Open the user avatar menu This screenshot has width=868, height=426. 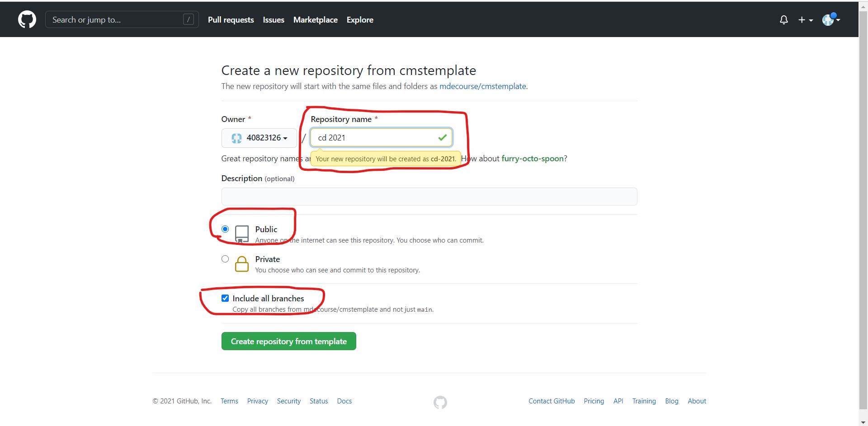click(x=831, y=20)
